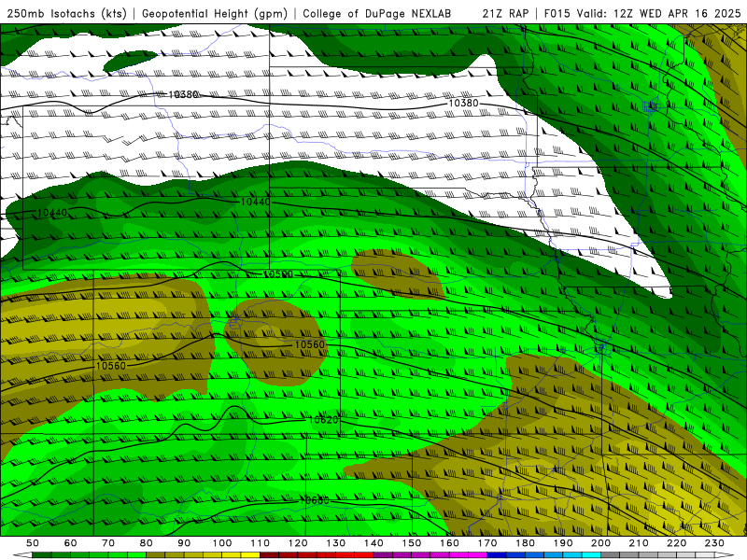747x560 pixels.
Task: Click the 170 knot color bar label
Action: pos(487,543)
